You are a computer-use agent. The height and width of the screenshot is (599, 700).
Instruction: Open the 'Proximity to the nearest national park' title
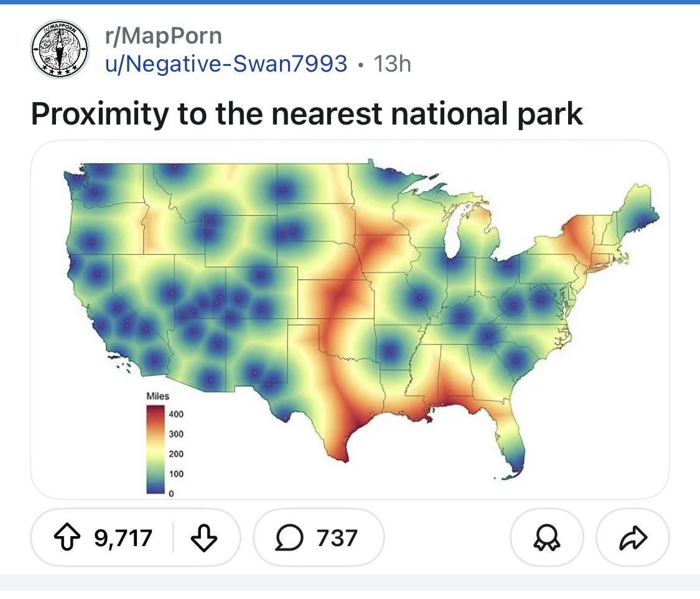307,114
